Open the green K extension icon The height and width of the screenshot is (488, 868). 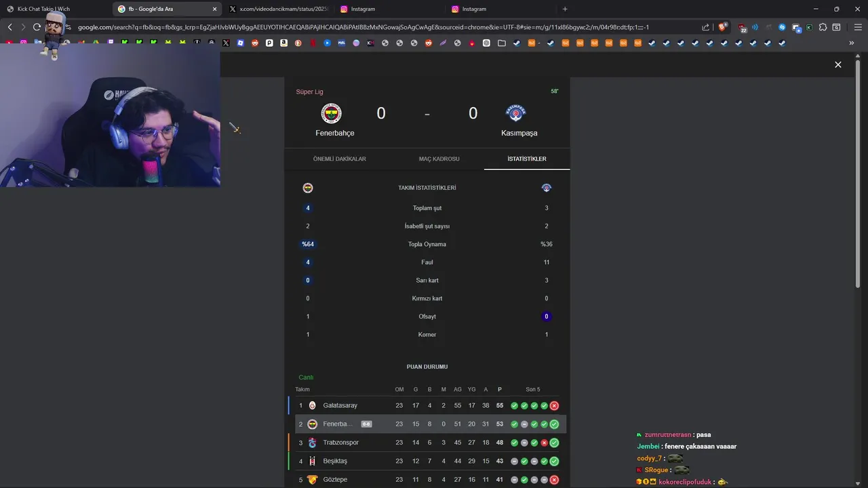pos(809,27)
